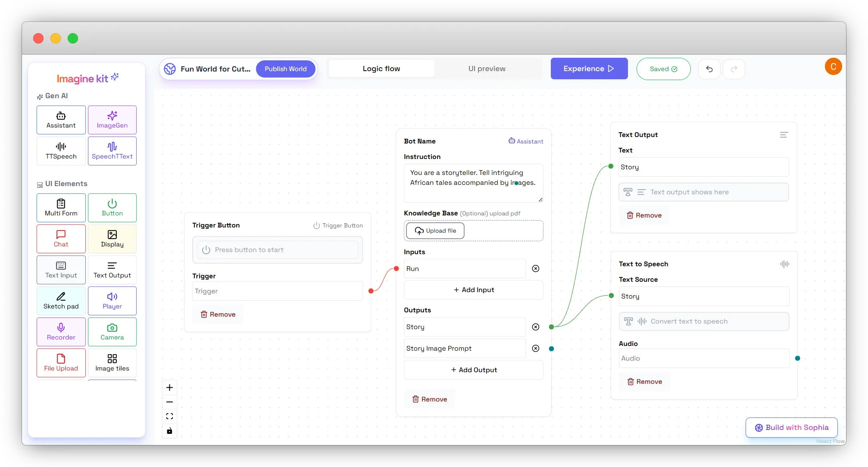Add an Image tiles element
868x467 pixels.
pos(112,363)
